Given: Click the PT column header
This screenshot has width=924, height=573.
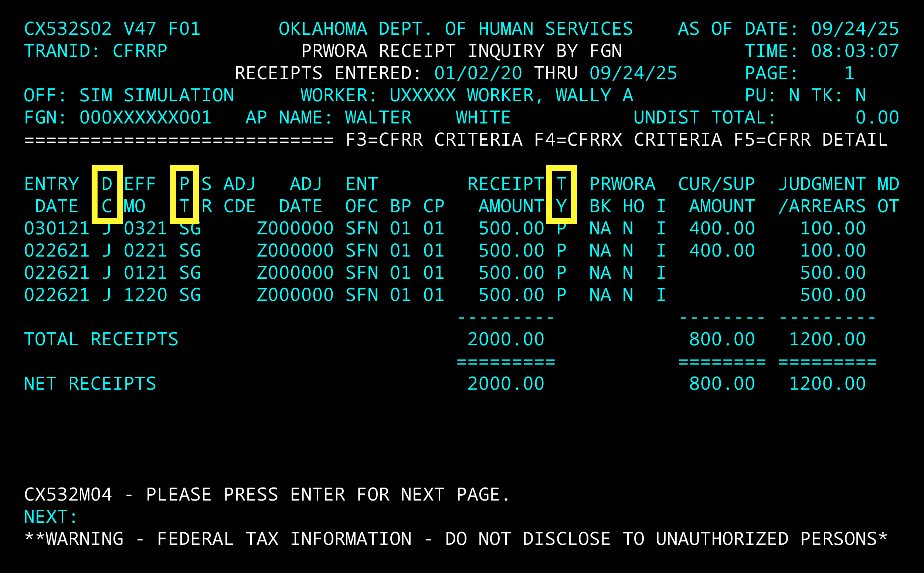Looking at the screenshot, I should tap(184, 196).
